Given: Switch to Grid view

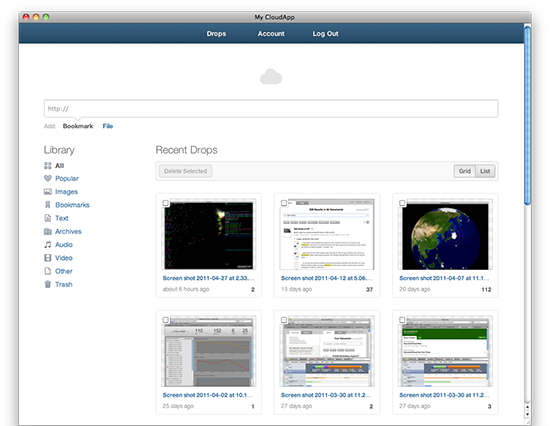Looking at the screenshot, I should point(465,171).
